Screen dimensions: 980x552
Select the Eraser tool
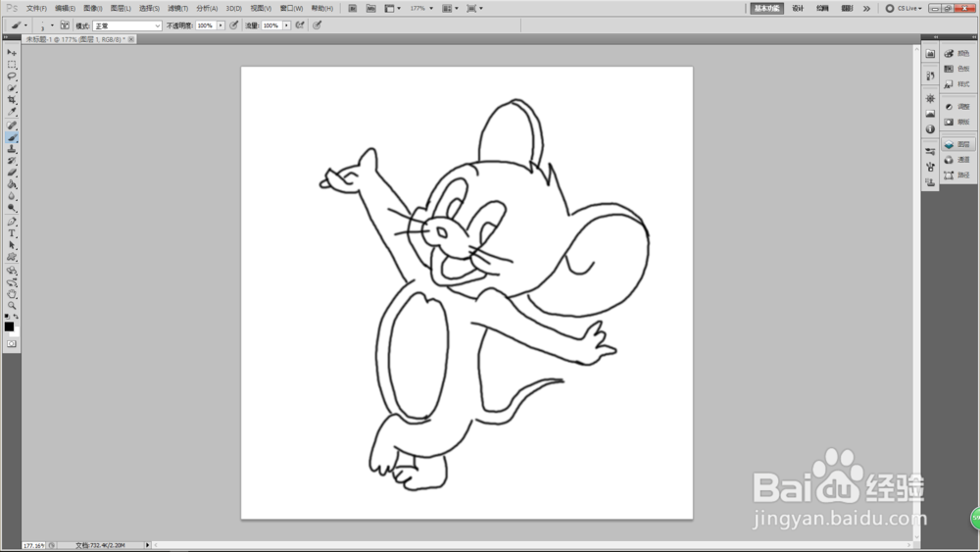[x=11, y=173]
